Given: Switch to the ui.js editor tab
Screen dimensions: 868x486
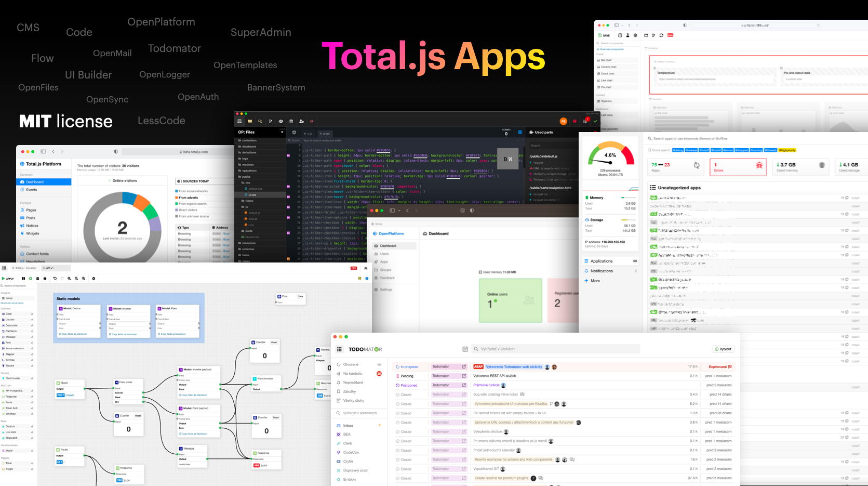Looking at the screenshot, I should coord(308,134).
